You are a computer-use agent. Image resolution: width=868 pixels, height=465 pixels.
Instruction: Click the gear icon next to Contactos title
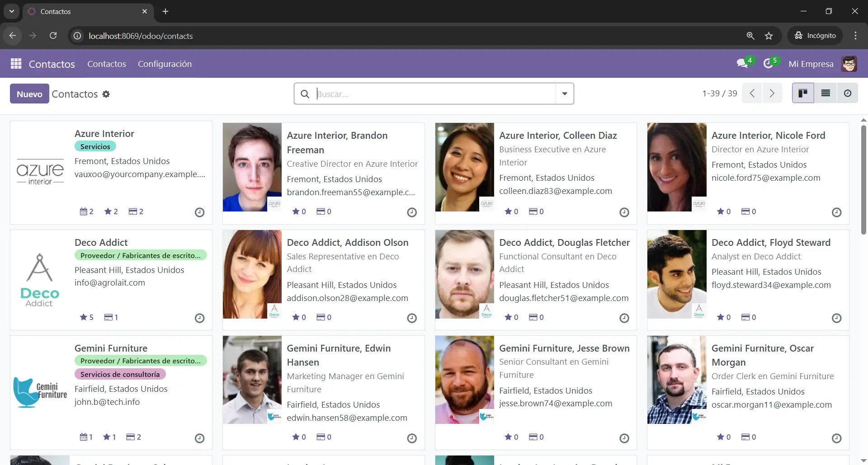click(106, 94)
